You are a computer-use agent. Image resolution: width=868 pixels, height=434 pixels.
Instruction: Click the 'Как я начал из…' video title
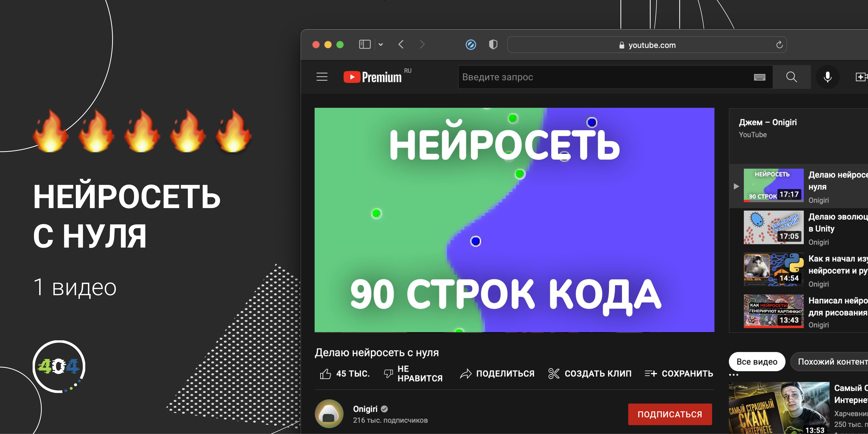coord(838,264)
